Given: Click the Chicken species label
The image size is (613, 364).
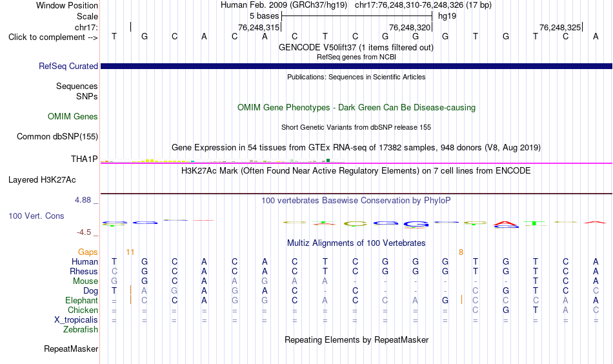Looking at the screenshot, I should click(x=83, y=310).
